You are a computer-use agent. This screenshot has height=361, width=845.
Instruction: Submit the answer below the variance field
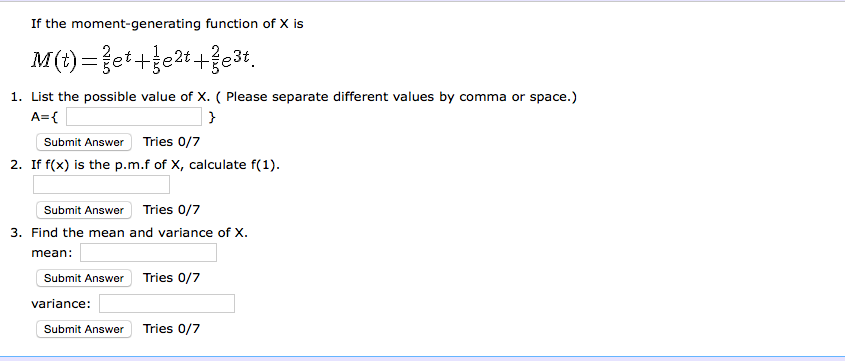click(84, 329)
